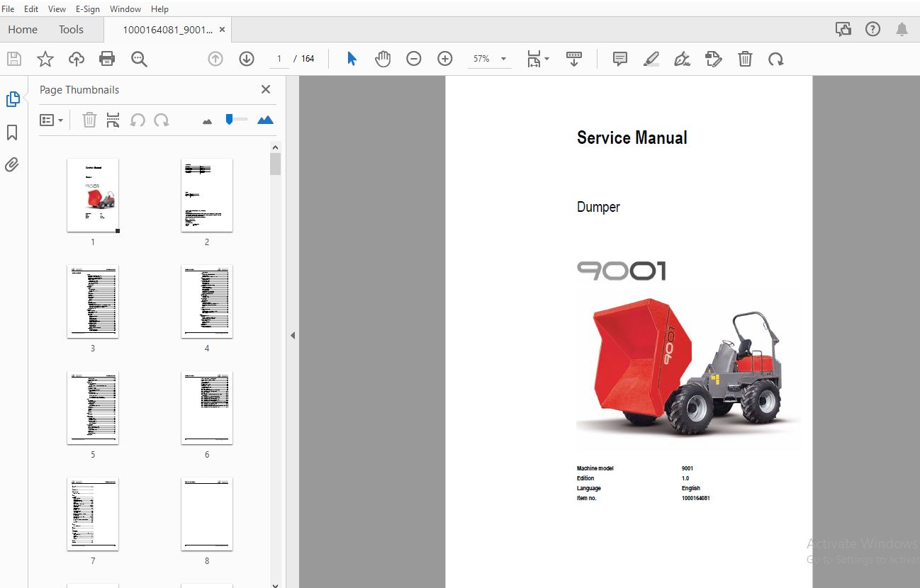
Task: Select page 7 thumbnail
Action: pyautogui.click(x=93, y=514)
